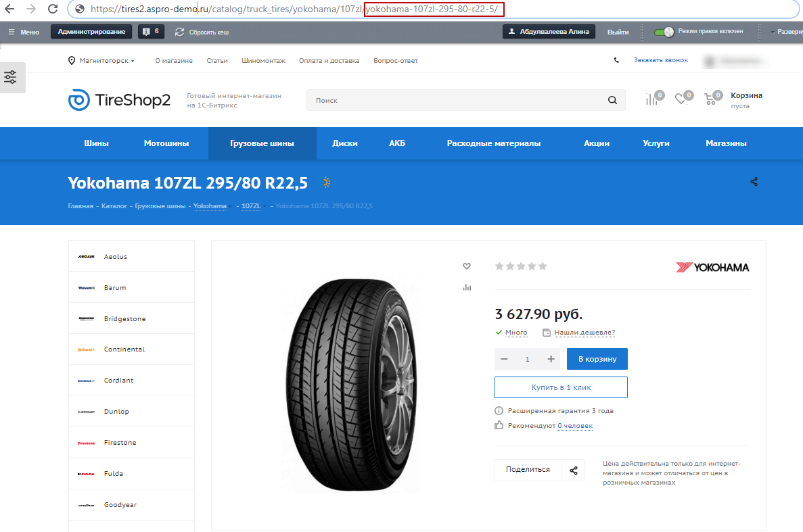Open Магазины tab
This screenshot has height=532, width=803.
726,143
